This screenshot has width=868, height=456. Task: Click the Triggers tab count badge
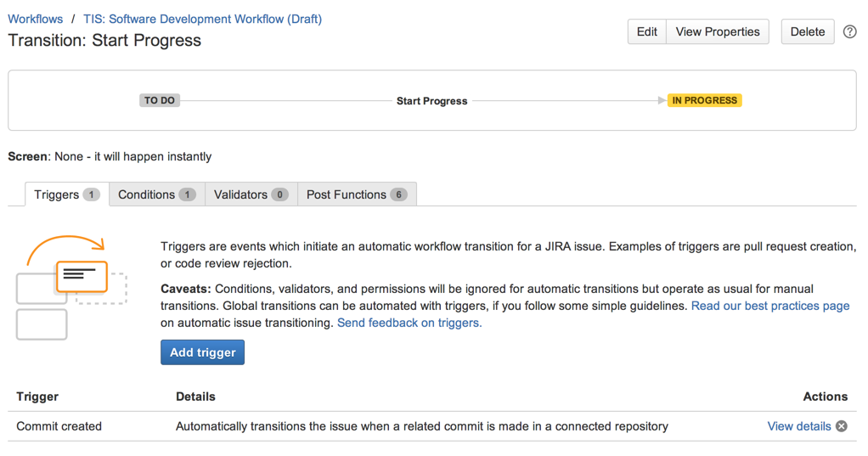91,194
